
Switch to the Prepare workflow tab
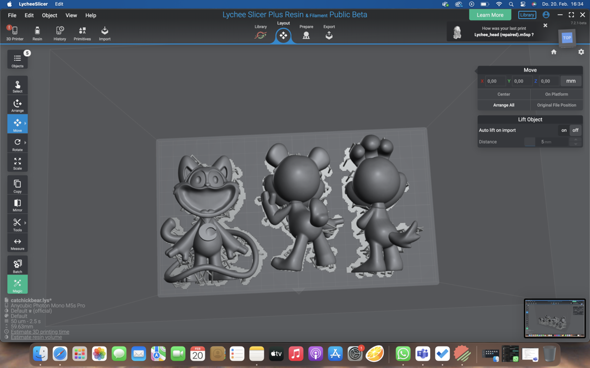[x=306, y=33]
